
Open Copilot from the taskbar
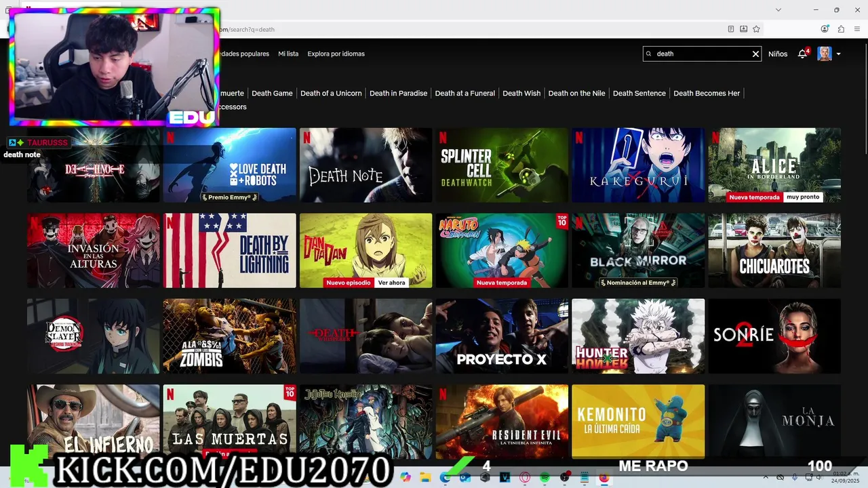click(x=406, y=477)
